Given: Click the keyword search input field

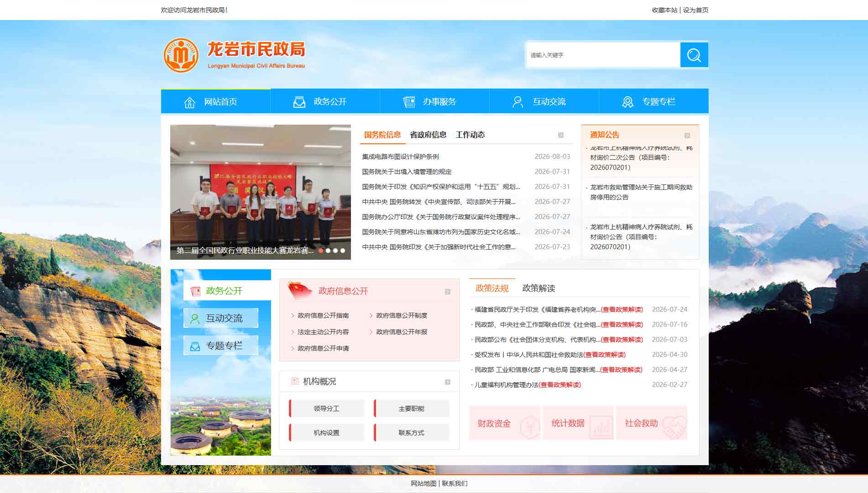Looking at the screenshot, I should [x=603, y=55].
